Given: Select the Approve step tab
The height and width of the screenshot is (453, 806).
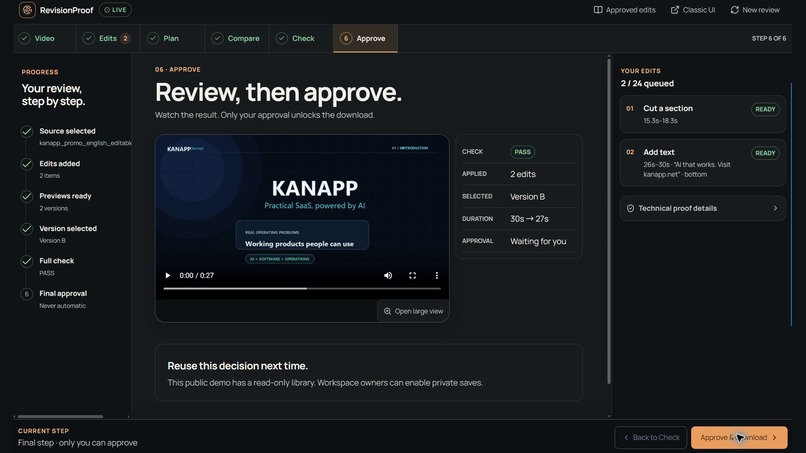Looking at the screenshot, I should coord(365,39).
